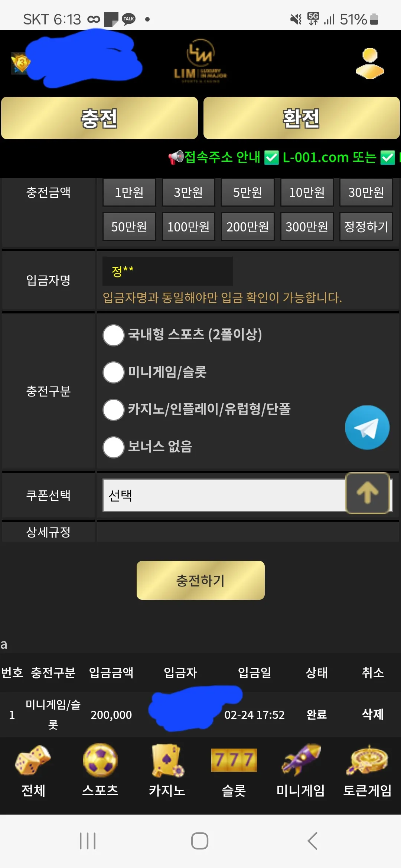The height and width of the screenshot is (868, 401).
Task: Switch to the 충전 tab
Action: [x=100, y=118]
